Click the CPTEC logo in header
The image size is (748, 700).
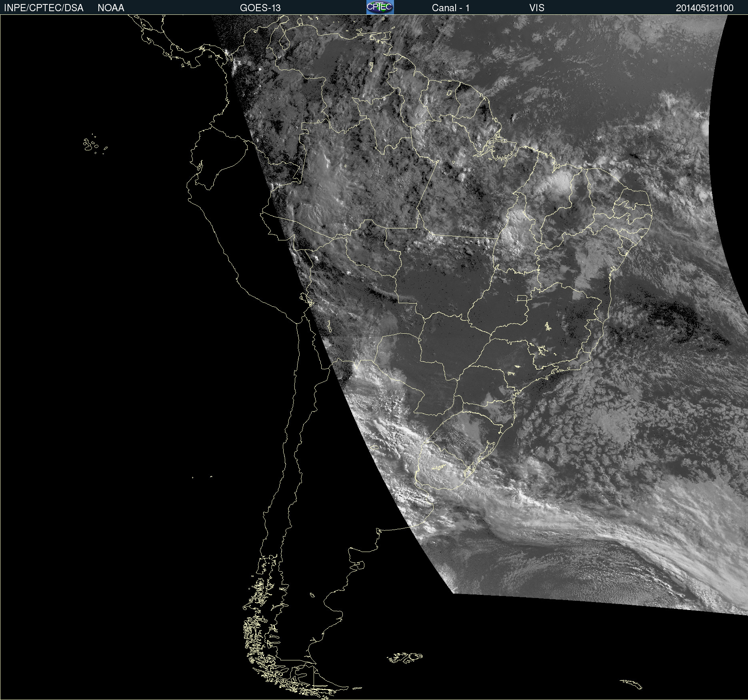[380, 7]
